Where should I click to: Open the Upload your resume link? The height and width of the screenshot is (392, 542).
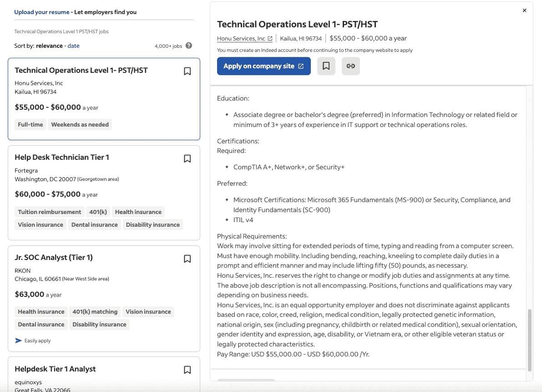41,12
